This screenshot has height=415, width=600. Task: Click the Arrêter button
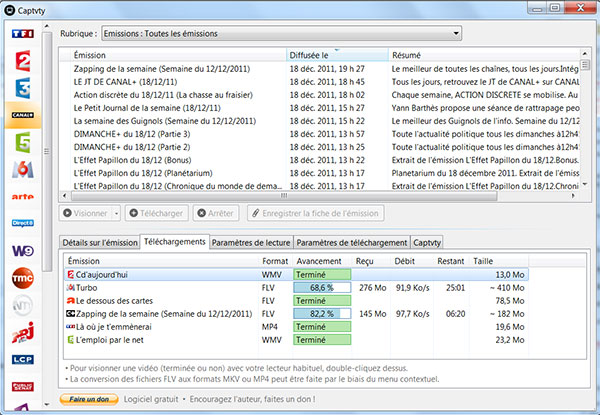(x=216, y=213)
